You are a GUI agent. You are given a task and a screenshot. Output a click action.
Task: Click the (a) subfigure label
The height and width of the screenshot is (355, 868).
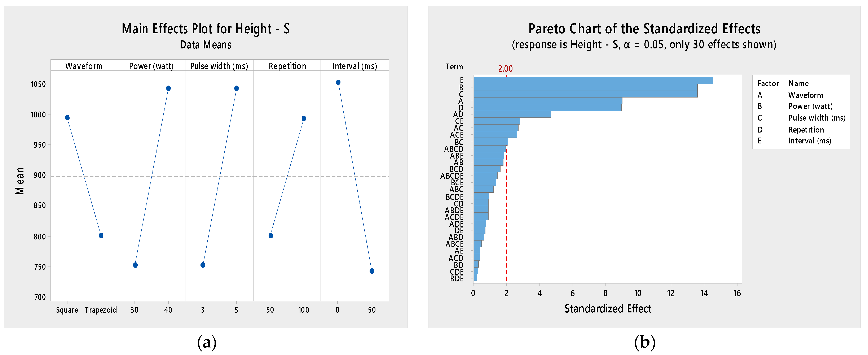[207, 343]
